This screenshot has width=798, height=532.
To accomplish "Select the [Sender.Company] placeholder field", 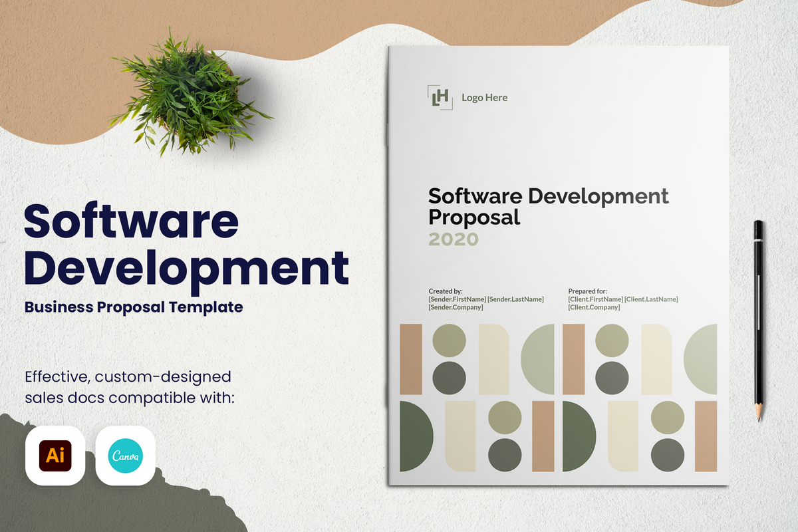I will point(456,307).
